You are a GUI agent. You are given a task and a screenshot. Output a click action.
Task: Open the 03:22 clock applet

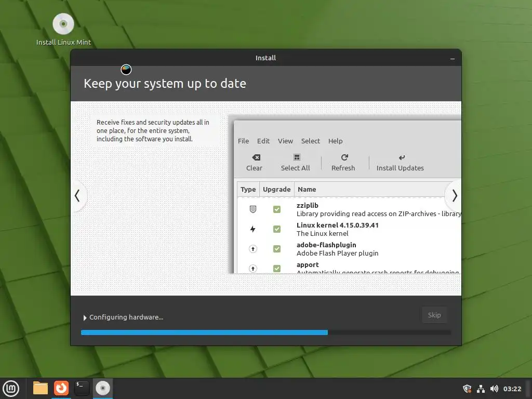click(512, 389)
